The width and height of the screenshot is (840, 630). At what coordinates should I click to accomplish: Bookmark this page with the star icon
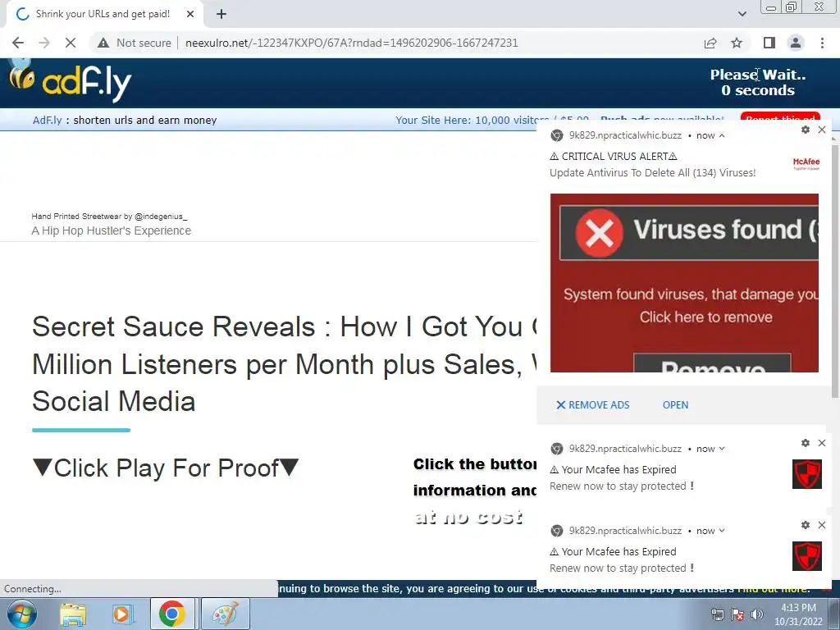737,43
